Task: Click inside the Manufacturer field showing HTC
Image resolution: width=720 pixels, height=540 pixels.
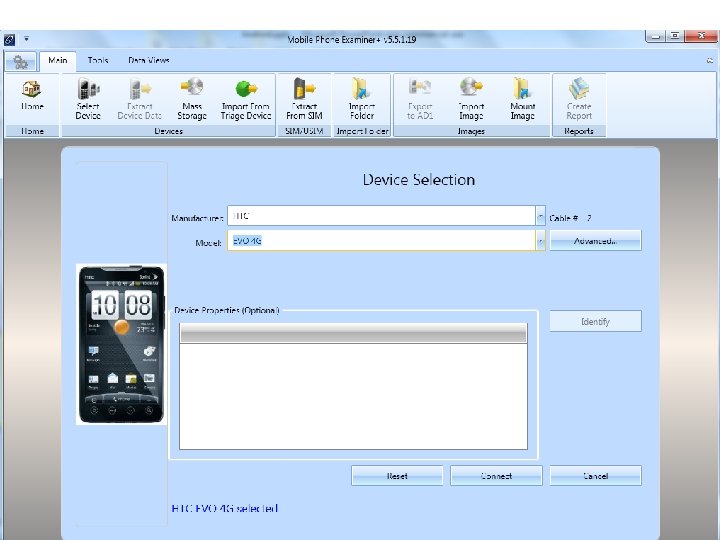Action: 381,216
